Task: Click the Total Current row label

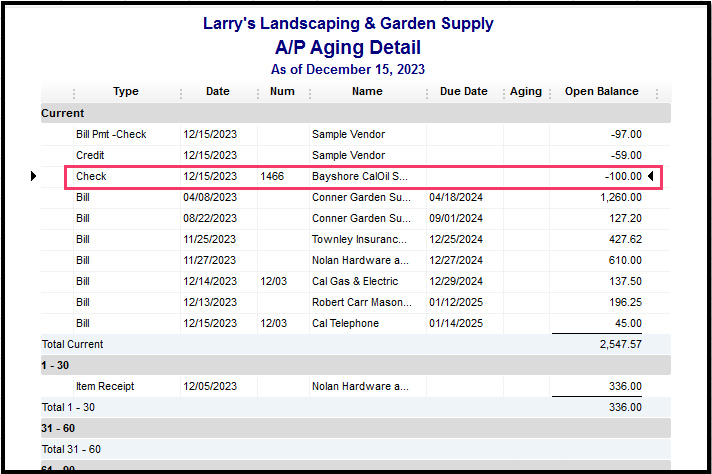Action: pyautogui.click(x=73, y=344)
